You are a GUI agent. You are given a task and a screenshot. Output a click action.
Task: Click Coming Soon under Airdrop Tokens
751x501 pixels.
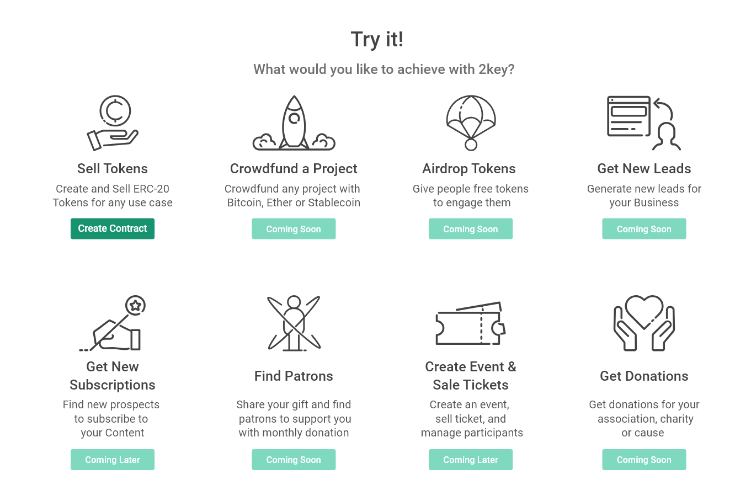click(471, 229)
